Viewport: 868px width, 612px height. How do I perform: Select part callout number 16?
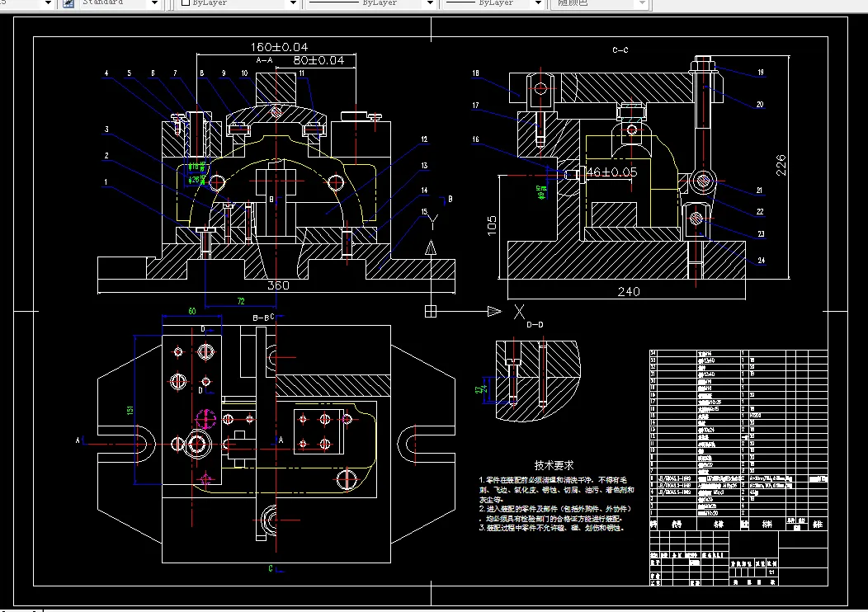click(475, 139)
